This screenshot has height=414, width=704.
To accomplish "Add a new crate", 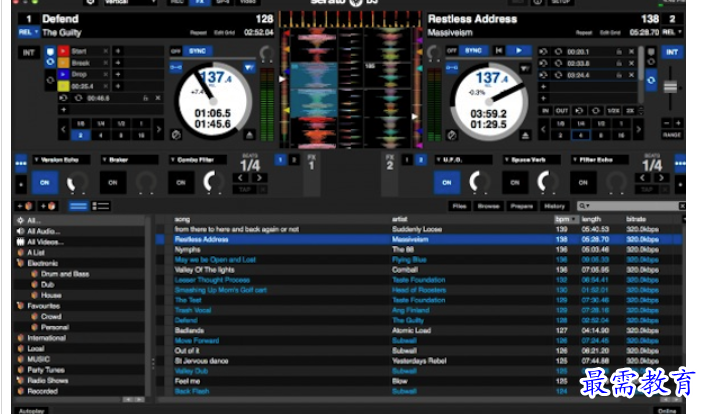I will (x=26, y=206).
